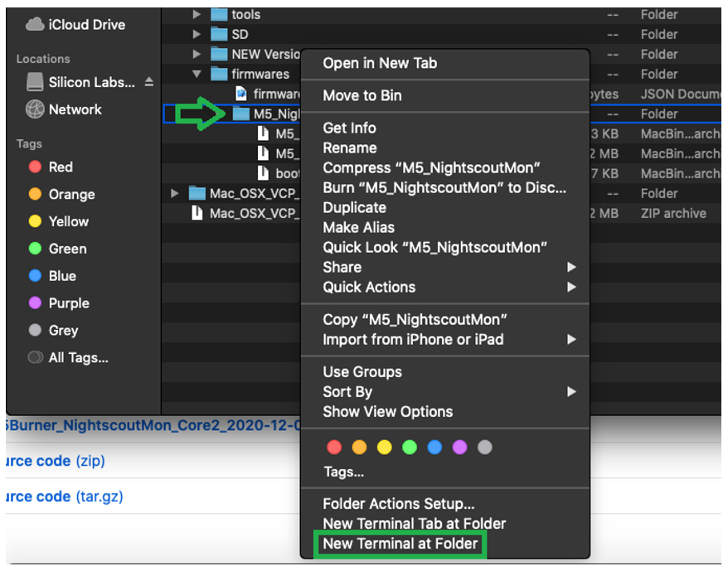The image size is (728, 571).
Task: Open Network location in sidebar
Action: pos(64,109)
